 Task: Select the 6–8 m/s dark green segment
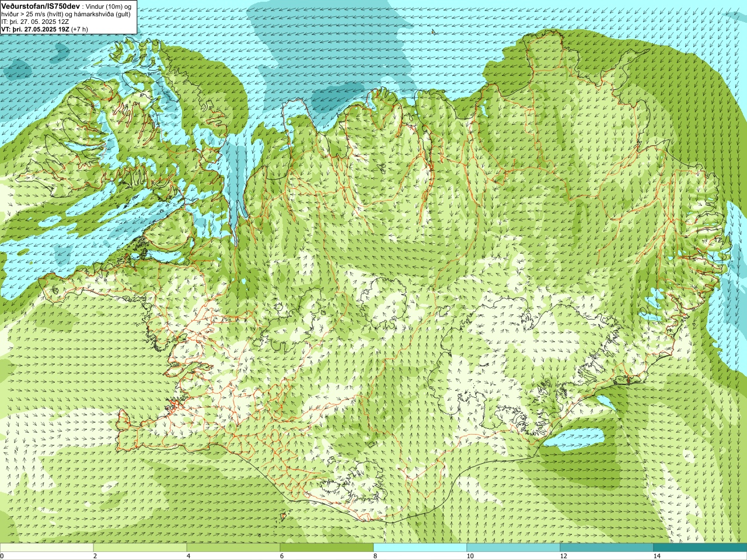pos(327,547)
